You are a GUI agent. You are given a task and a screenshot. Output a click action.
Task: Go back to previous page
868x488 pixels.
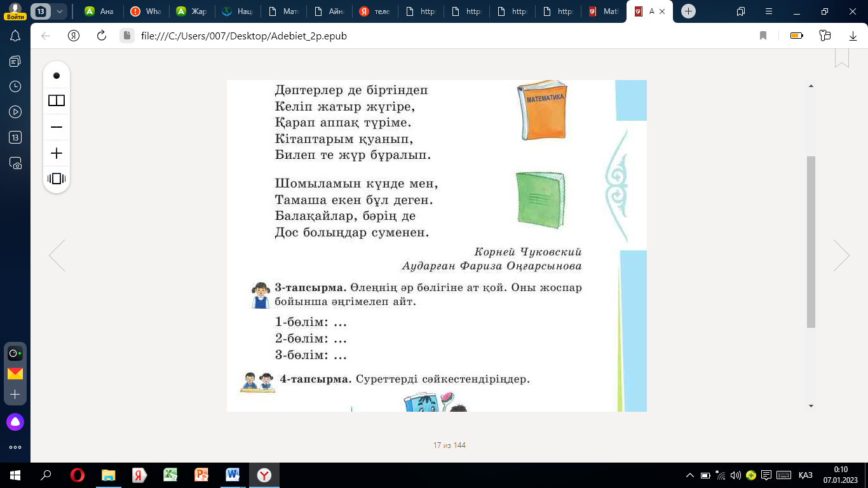46,36
